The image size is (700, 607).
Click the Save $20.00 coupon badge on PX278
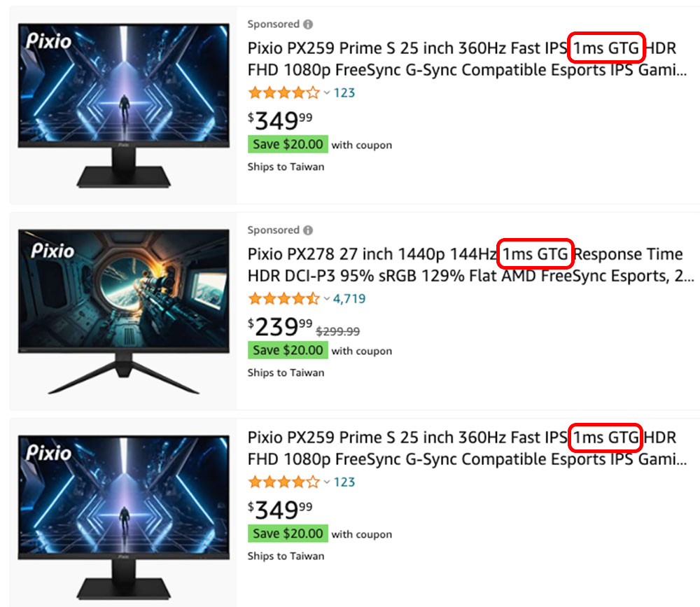tap(288, 350)
